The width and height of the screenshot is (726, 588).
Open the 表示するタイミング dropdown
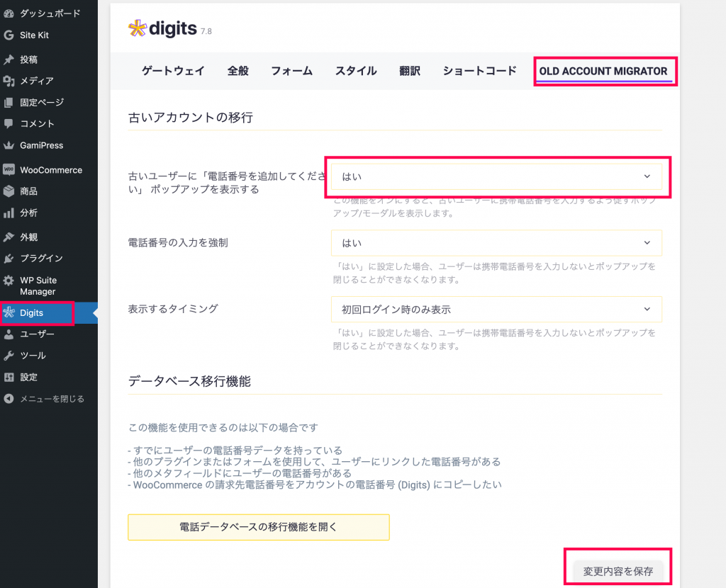(x=496, y=309)
